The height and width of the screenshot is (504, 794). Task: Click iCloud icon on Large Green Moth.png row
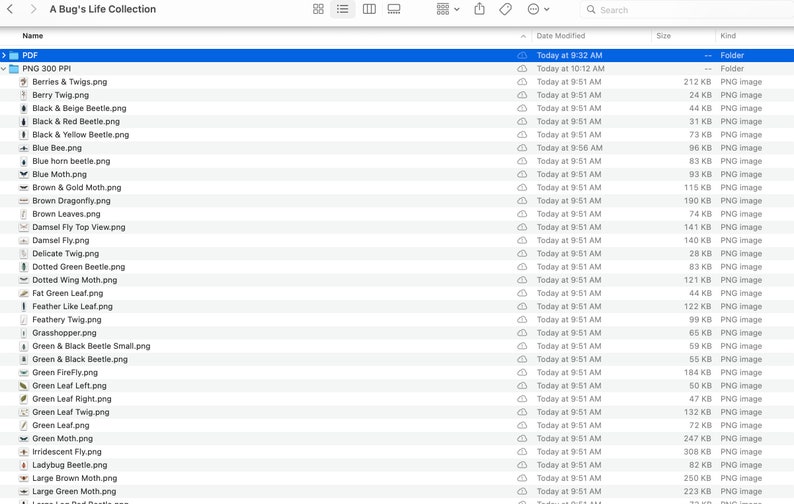(522, 491)
